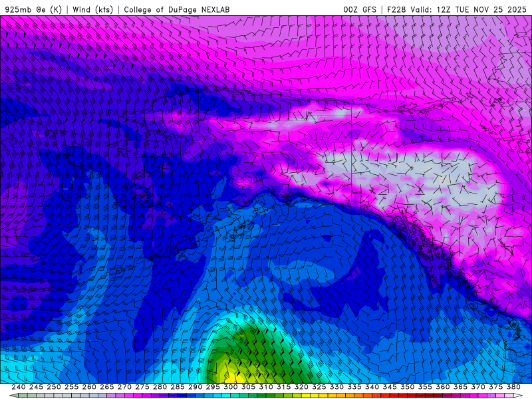This screenshot has height=399, width=532.
Task: Click the 335 legend value
Action: click(354, 387)
